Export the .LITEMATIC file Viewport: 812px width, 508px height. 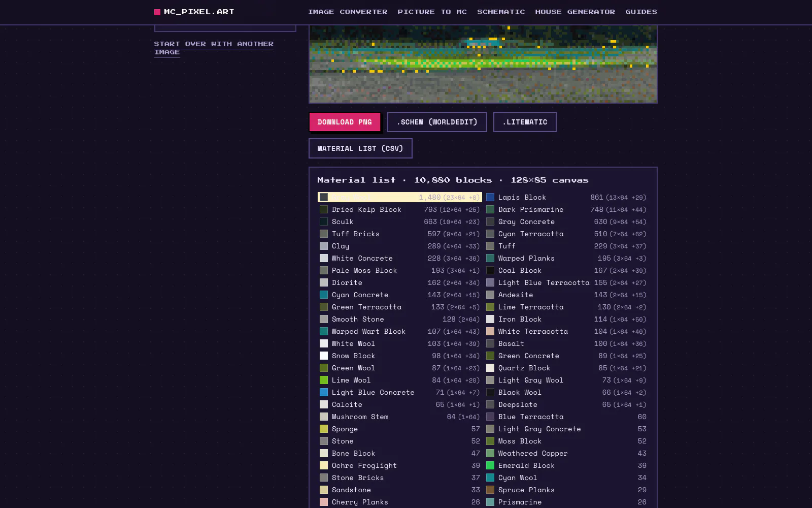[525, 122]
